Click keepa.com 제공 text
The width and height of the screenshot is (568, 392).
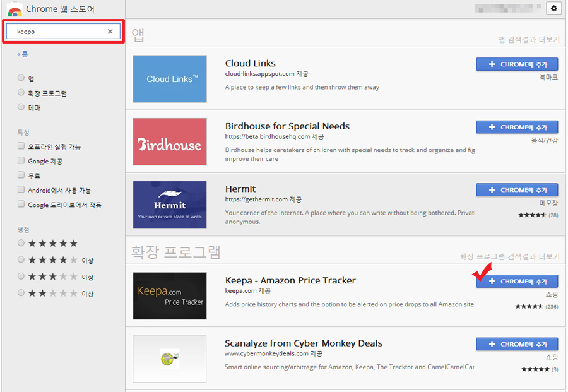coord(247,290)
